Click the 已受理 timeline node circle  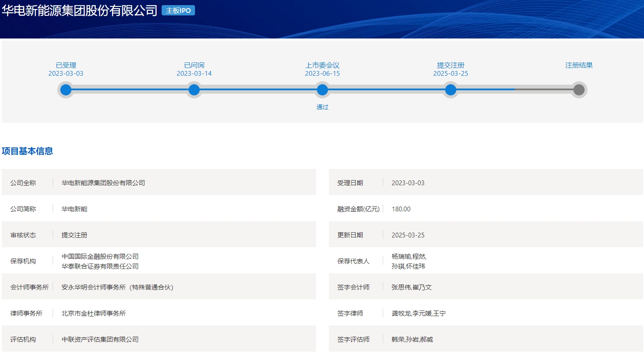(x=66, y=90)
